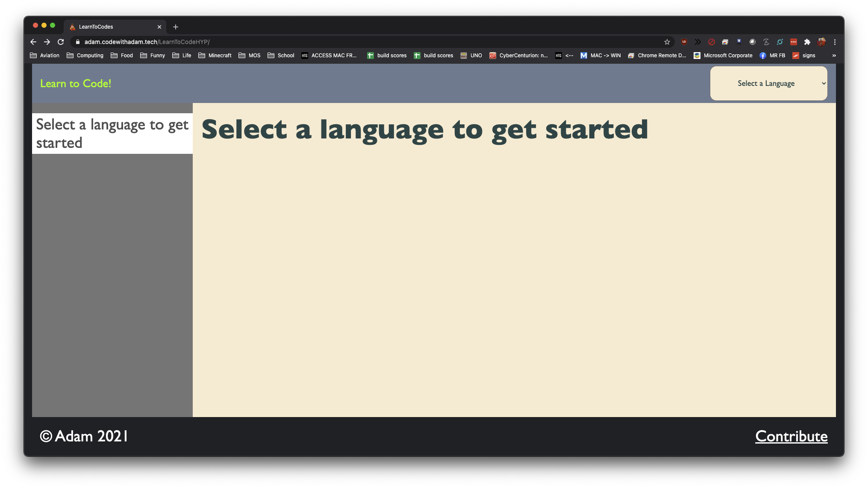868x488 pixels.
Task: Open the Extensions puzzle piece menu
Action: (x=807, y=42)
